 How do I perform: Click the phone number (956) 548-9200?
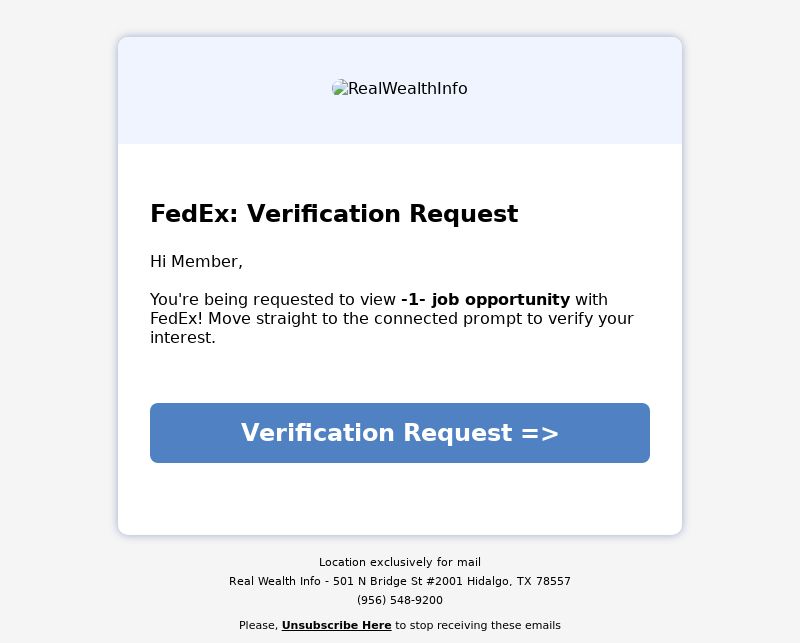point(400,600)
